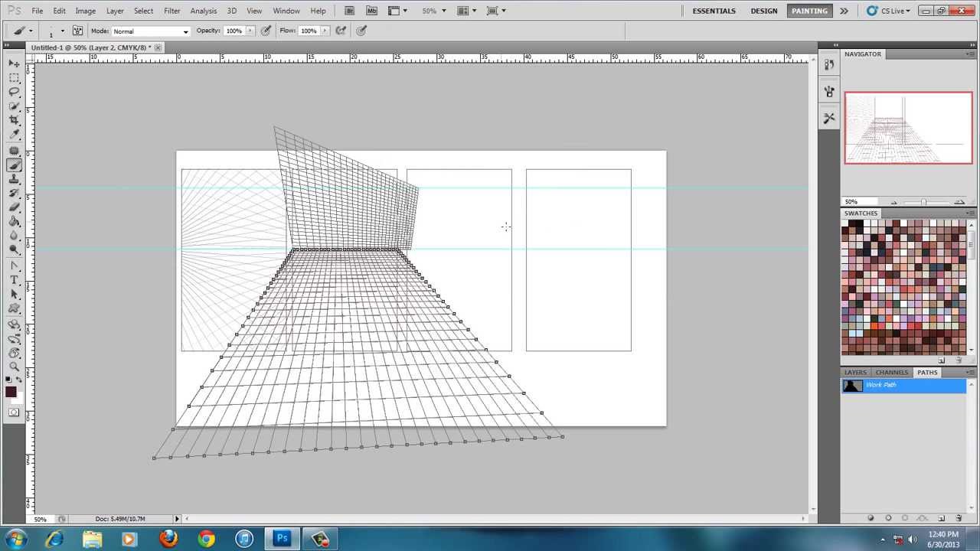
Task: Select the Type tool
Action: 14,281
